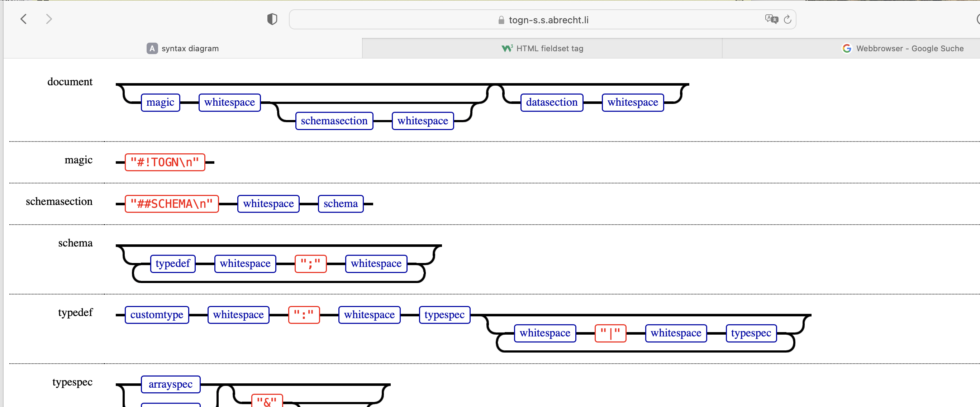Go forward with the browser forward arrow
This screenshot has width=980, height=407.
click(49, 19)
